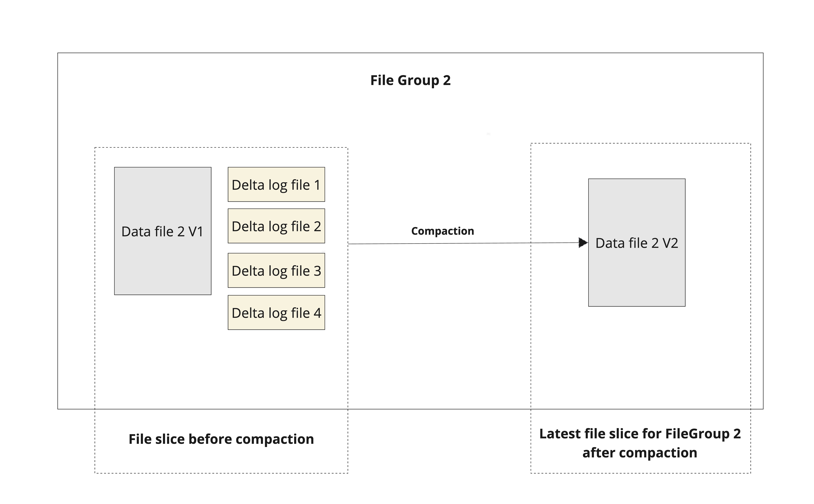Image resolution: width=814 pixels, height=504 pixels.
Task: Click bottom-left corner of the left dashed box
Action: [95, 473]
